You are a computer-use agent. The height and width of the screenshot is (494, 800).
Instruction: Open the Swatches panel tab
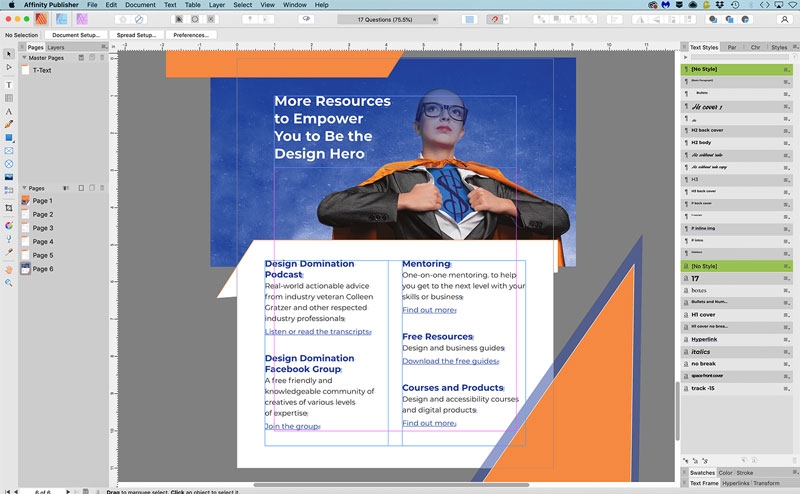(702, 472)
